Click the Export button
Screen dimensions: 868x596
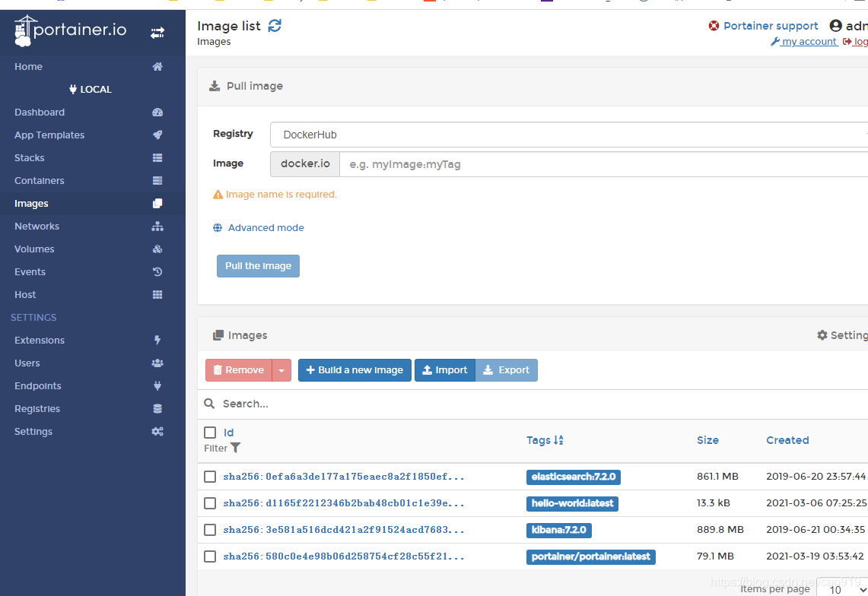click(x=507, y=370)
